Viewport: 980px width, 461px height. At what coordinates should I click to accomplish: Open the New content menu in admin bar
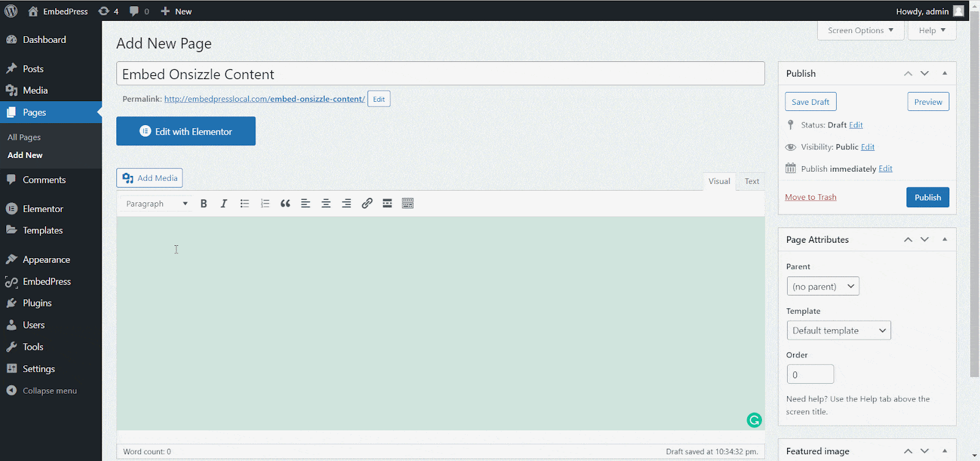click(x=176, y=11)
